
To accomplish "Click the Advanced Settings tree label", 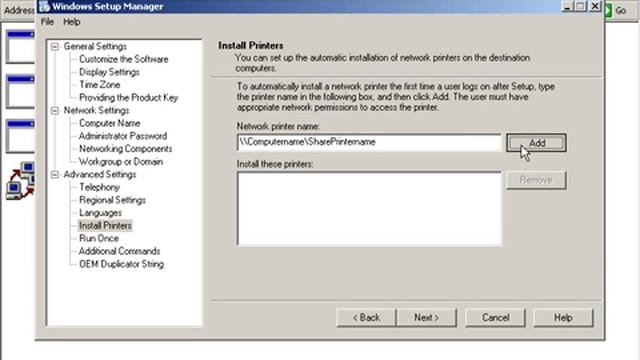I will pos(100,174).
